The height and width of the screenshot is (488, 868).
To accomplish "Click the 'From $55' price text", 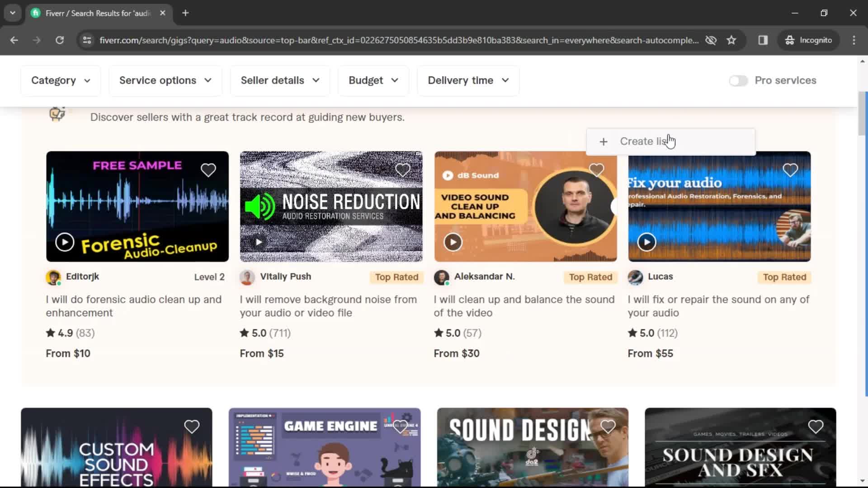I will tap(650, 354).
